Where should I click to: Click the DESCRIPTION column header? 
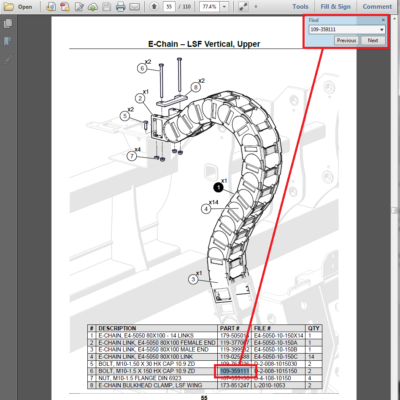117,328
